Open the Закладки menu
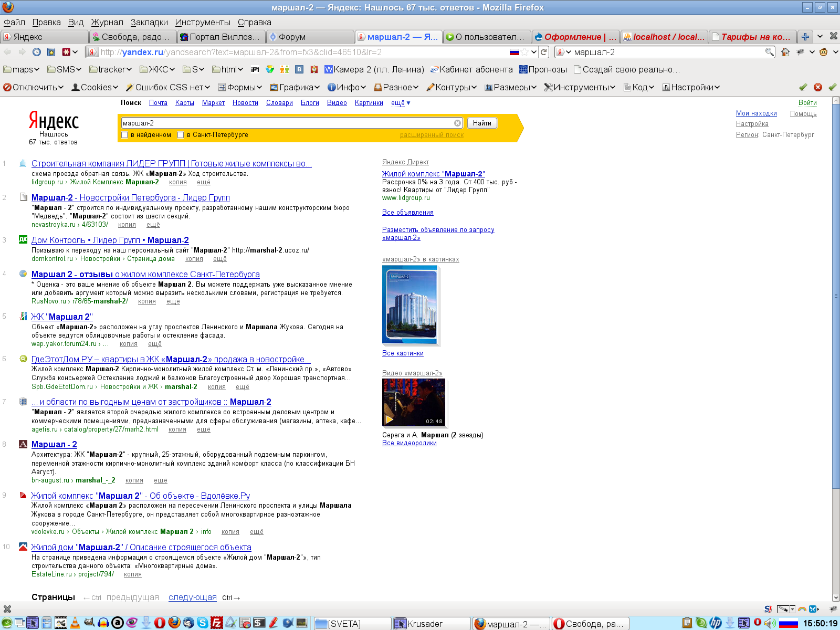 (x=149, y=22)
